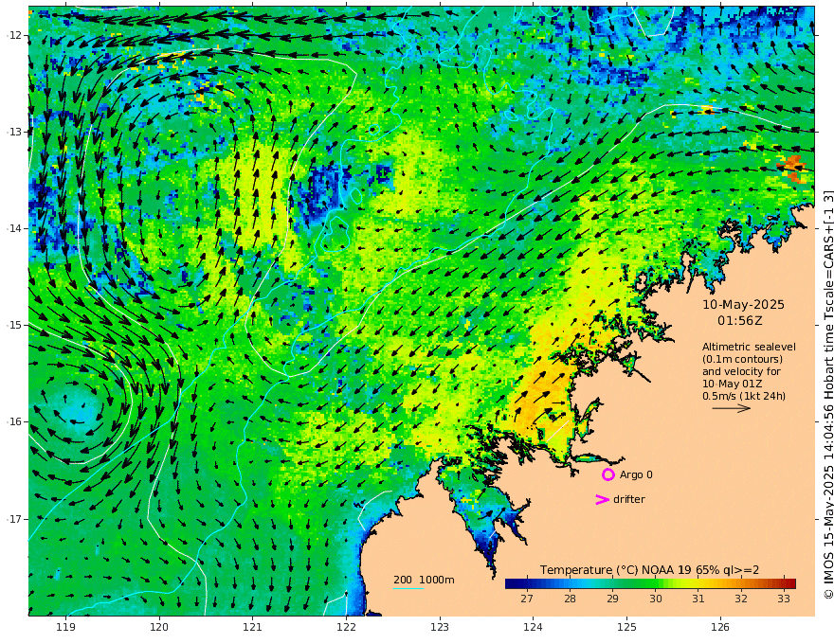Click the '(0.1m contours)' caption line

point(742,359)
